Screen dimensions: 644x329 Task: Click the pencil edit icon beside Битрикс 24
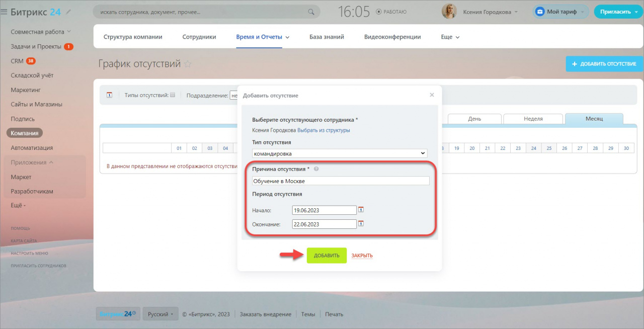[x=68, y=12]
